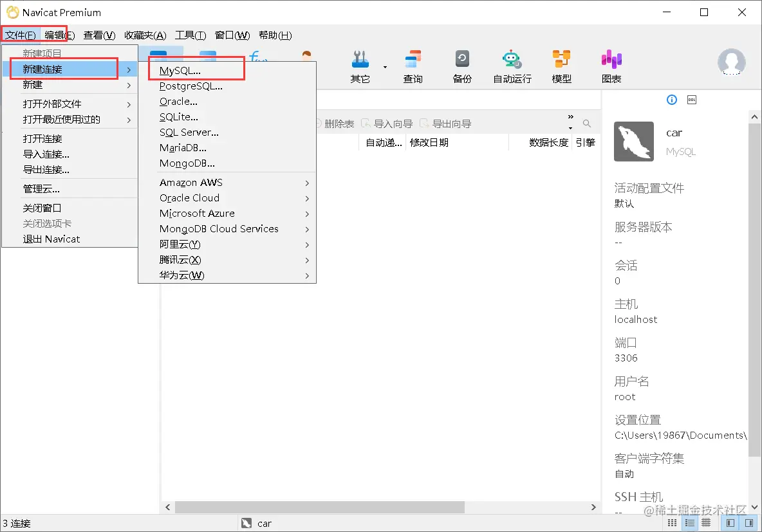Choose SQL Server... from the connection submenu
Viewport: 762px width, 532px height.
pyautogui.click(x=227, y=132)
